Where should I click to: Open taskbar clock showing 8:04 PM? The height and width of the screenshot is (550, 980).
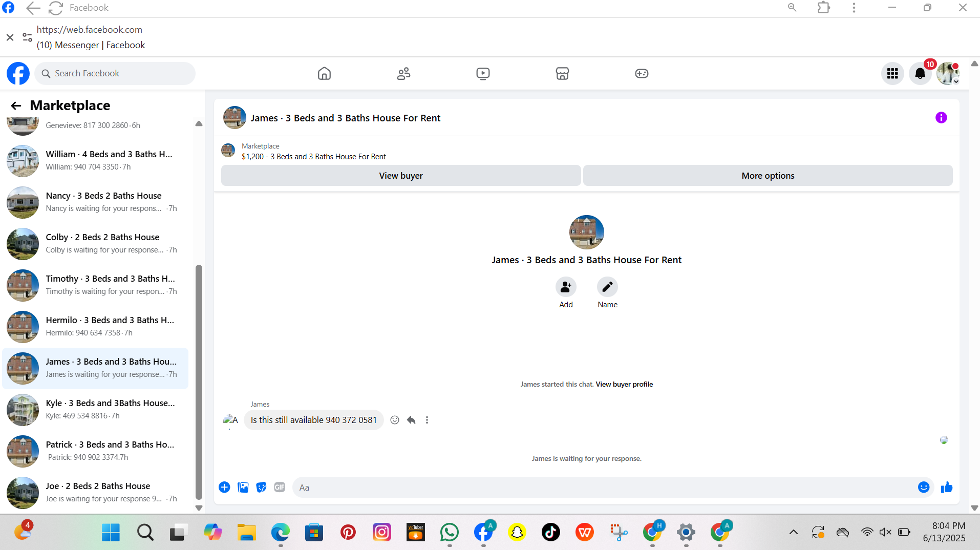pos(944,532)
